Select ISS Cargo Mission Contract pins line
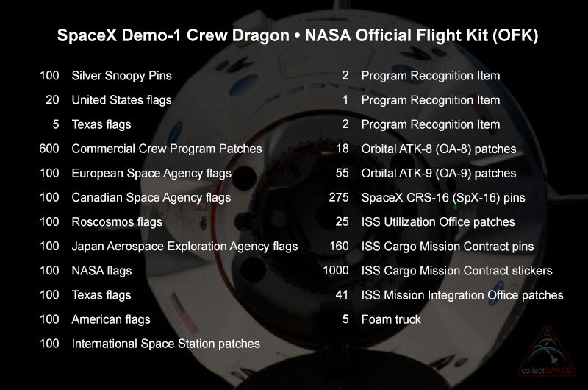The width and height of the screenshot is (588, 390). 448,246
